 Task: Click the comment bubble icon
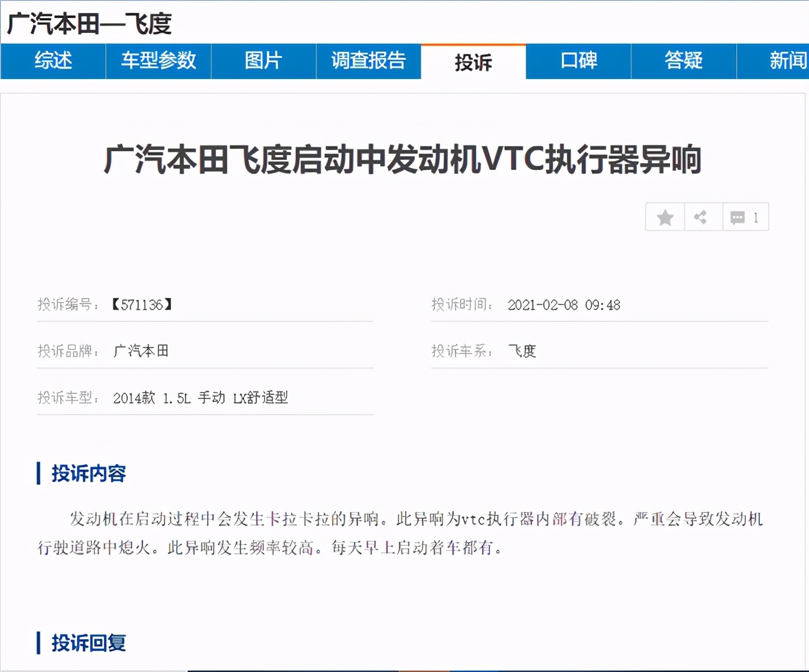pos(738,217)
